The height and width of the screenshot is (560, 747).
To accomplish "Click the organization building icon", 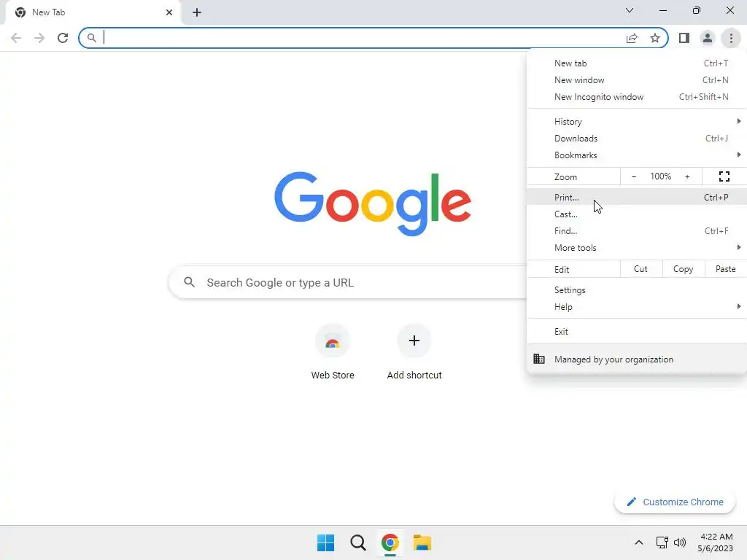I will coord(539,359).
